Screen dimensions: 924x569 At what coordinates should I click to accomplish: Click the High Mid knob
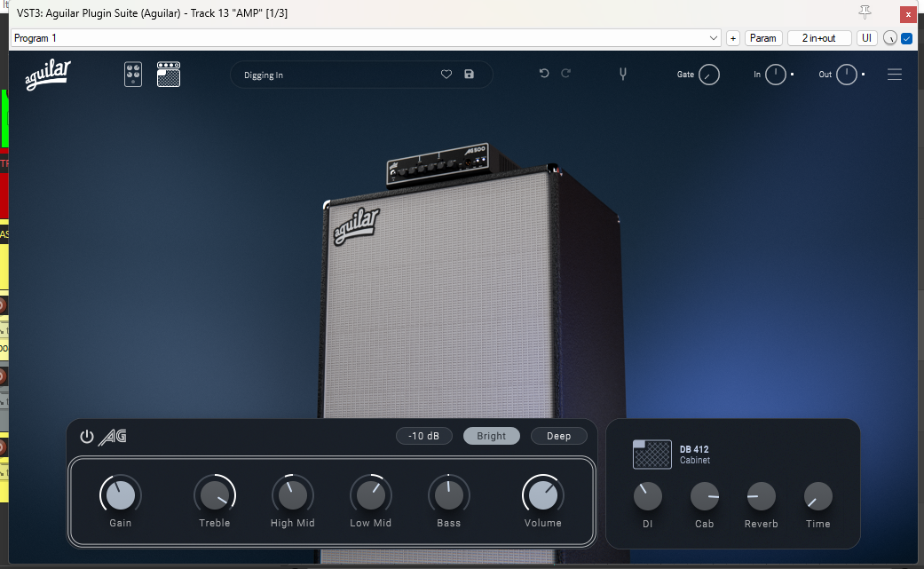[x=292, y=495]
